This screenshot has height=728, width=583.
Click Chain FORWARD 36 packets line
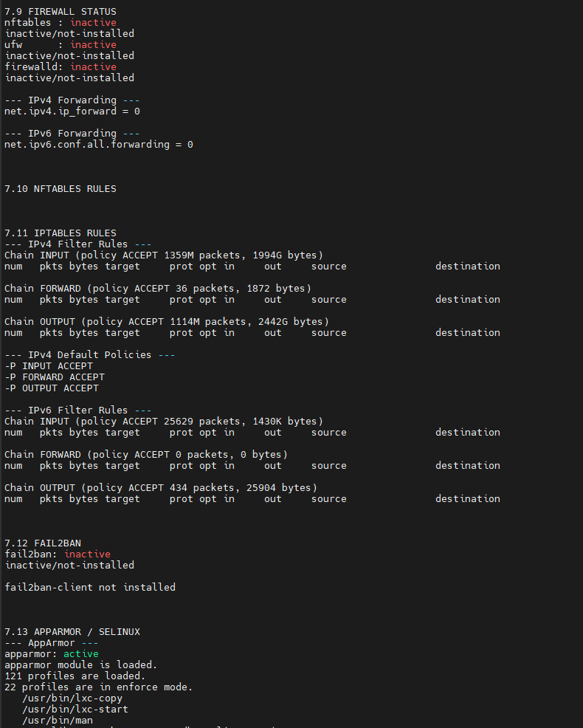coord(158,289)
